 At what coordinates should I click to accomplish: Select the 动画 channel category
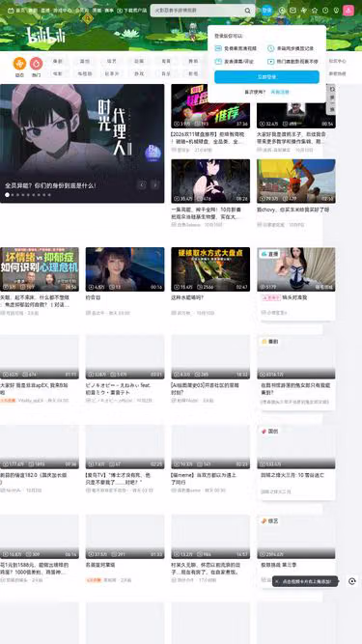click(x=139, y=61)
